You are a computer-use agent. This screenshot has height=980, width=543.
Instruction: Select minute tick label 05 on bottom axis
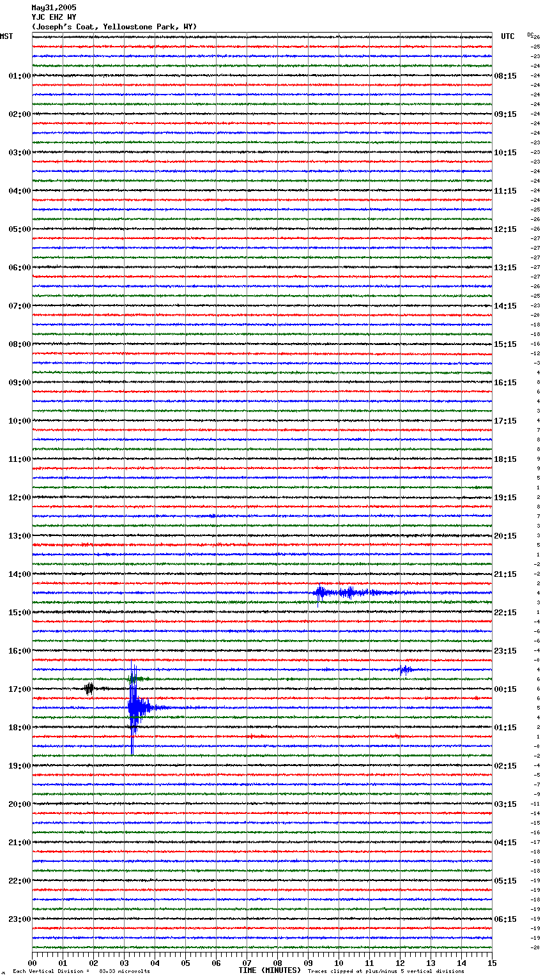(x=185, y=963)
